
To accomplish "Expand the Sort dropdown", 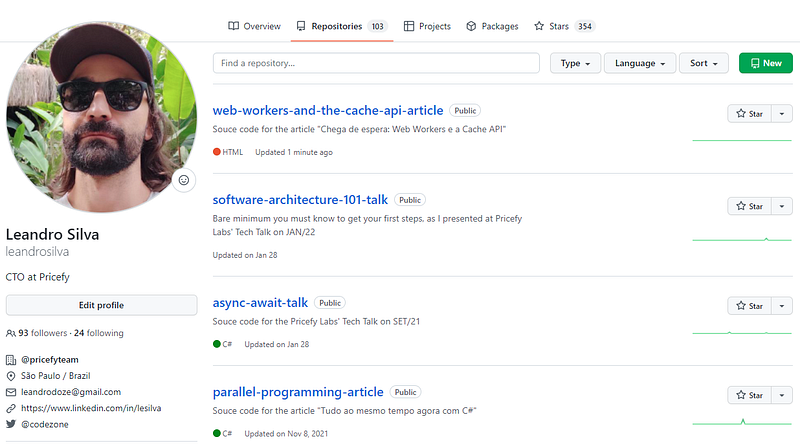I will (705, 63).
